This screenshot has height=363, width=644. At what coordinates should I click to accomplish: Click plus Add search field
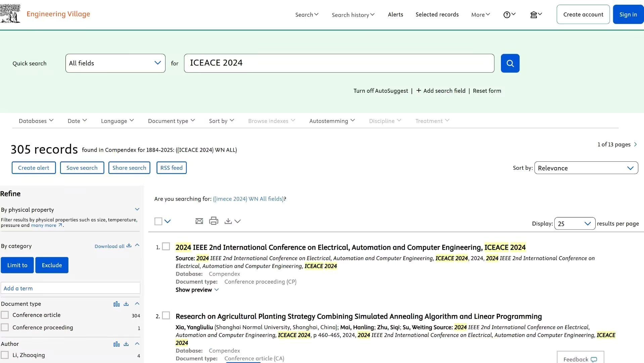click(x=441, y=91)
